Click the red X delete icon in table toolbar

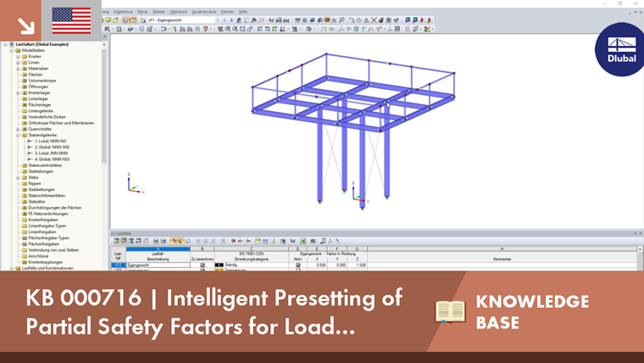tap(233, 242)
